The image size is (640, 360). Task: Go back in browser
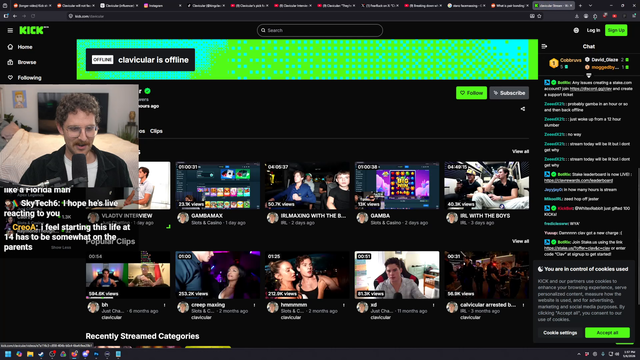[x=15, y=16]
